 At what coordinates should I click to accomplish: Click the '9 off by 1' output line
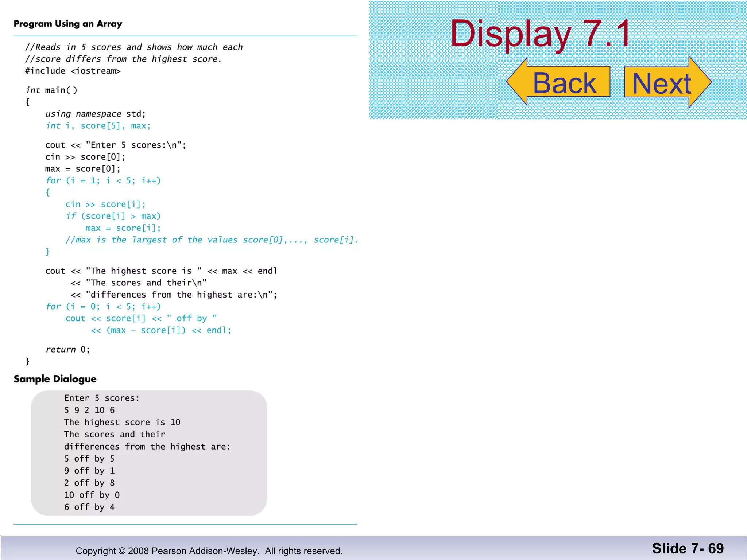click(x=89, y=471)
